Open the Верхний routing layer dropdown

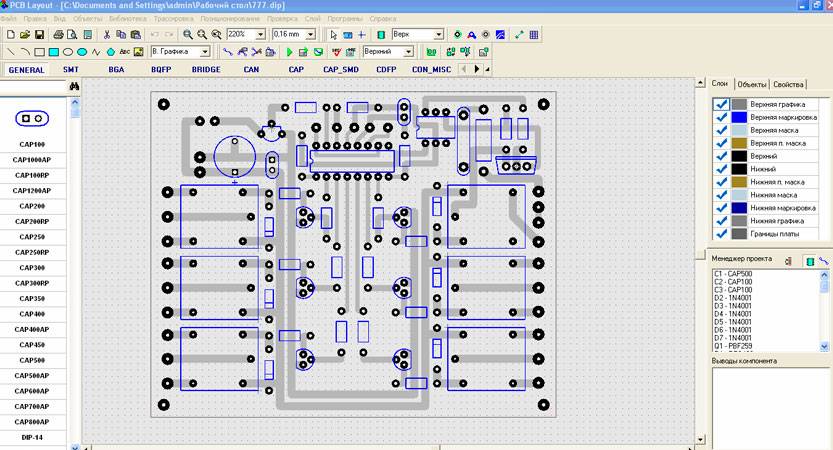409,52
